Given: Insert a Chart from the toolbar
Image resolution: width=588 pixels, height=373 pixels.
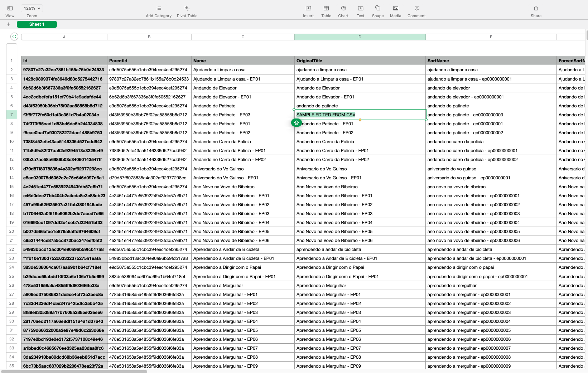Looking at the screenshot, I should 343,8.
